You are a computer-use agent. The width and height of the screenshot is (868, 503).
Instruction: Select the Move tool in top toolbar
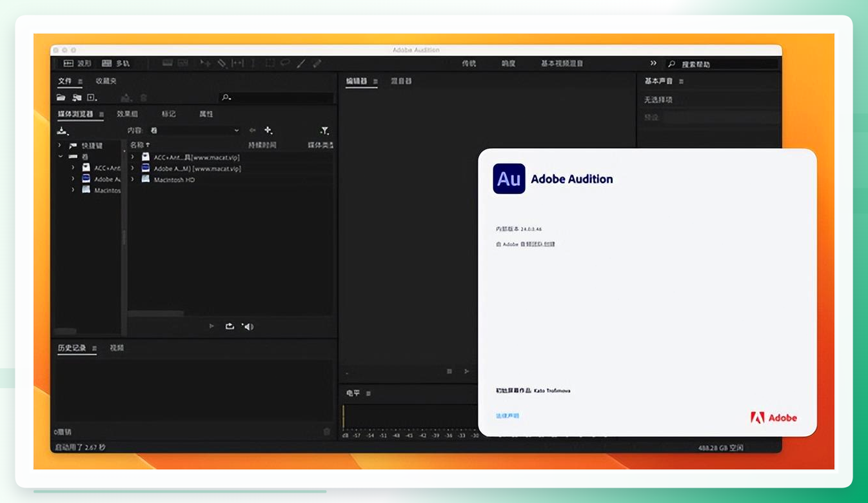pos(206,63)
